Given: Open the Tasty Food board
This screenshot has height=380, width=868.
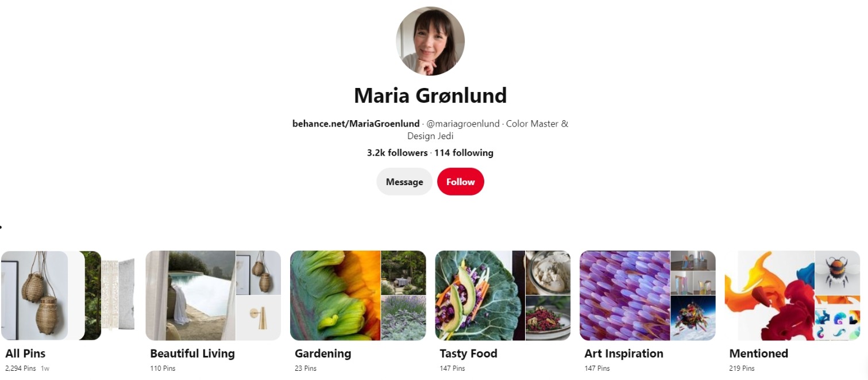Looking at the screenshot, I should (503, 295).
